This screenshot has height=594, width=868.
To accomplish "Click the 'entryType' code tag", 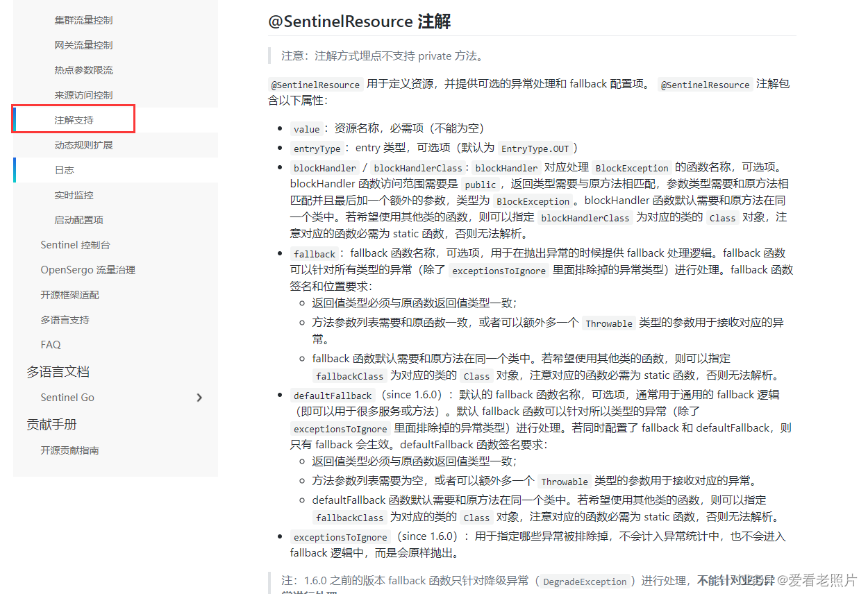I will pos(317,148).
